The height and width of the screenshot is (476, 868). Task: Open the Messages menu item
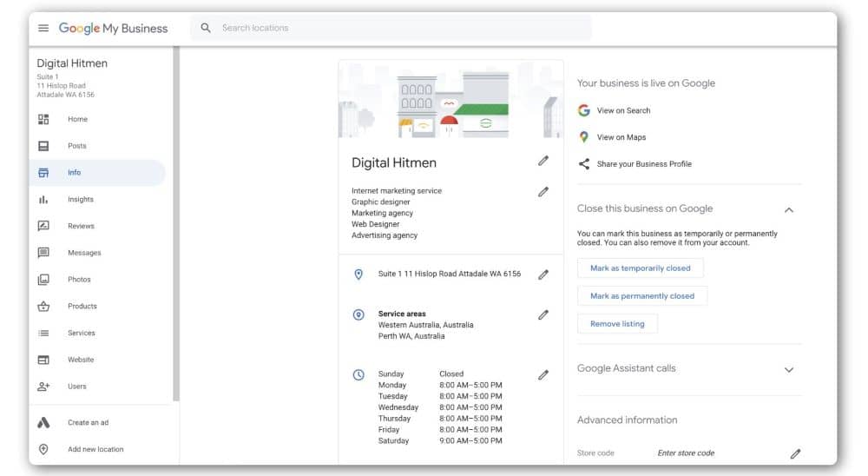(97, 253)
